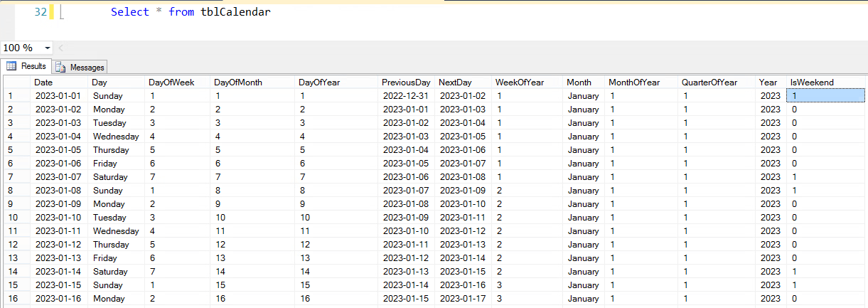
Task: Select NextDay cell 2023-01-17
Action: pyautogui.click(x=464, y=299)
